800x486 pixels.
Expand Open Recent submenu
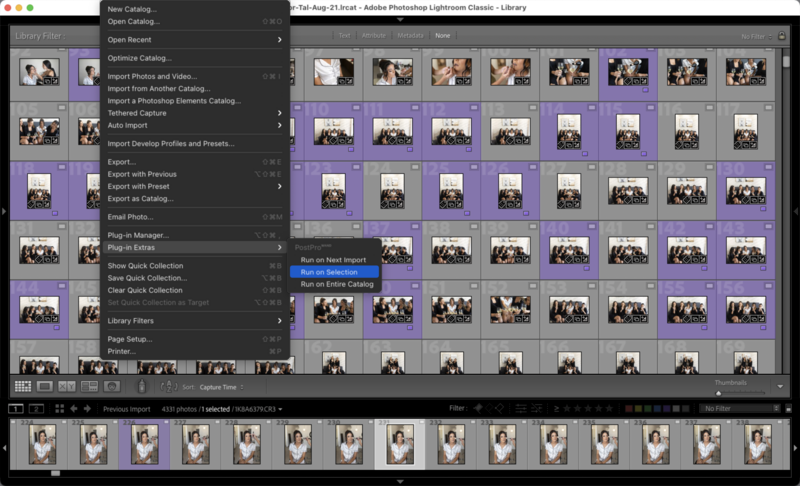pos(194,40)
